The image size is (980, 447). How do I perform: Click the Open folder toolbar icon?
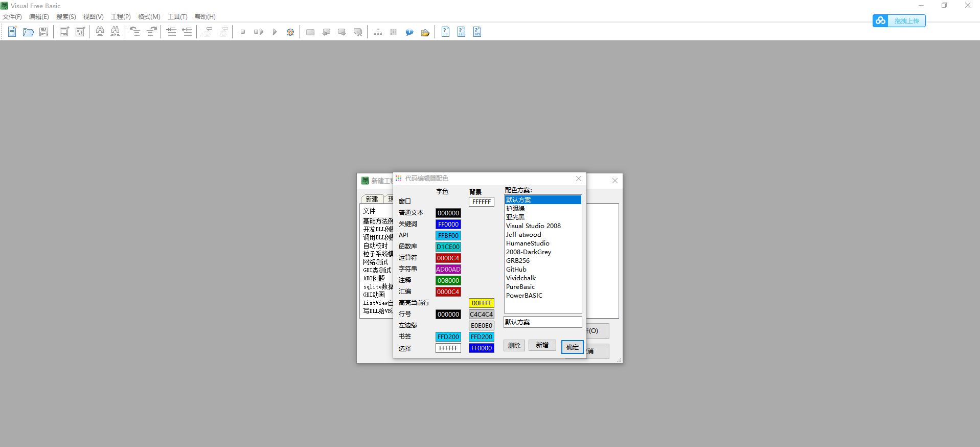coord(28,32)
